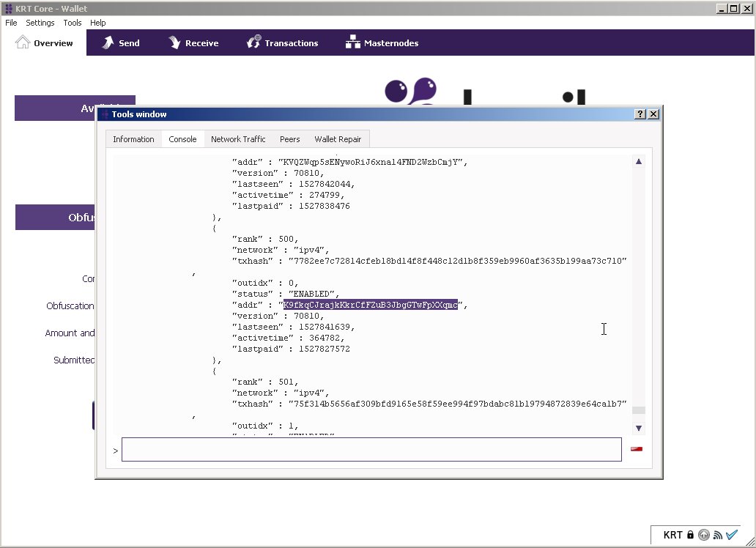Image resolution: width=756 pixels, height=548 pixels.
Task: Click the lastseen value 1527841639
Action: (325, 327)
